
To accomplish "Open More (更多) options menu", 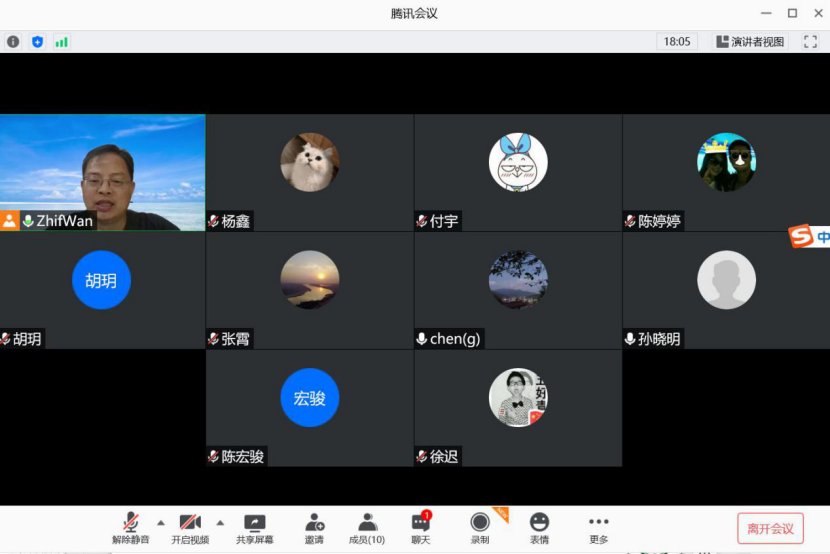I will 598,529.
